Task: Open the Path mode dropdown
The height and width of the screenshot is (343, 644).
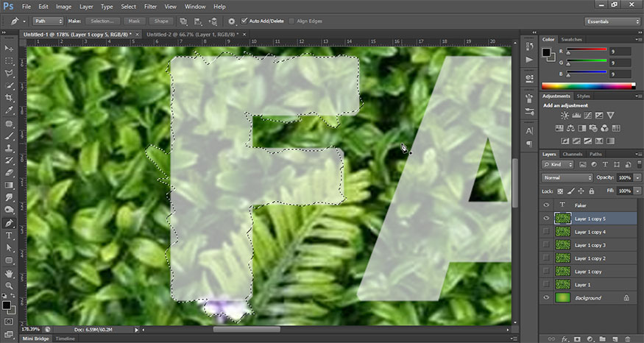Action: pyautogui.click(x=48, y=21)
